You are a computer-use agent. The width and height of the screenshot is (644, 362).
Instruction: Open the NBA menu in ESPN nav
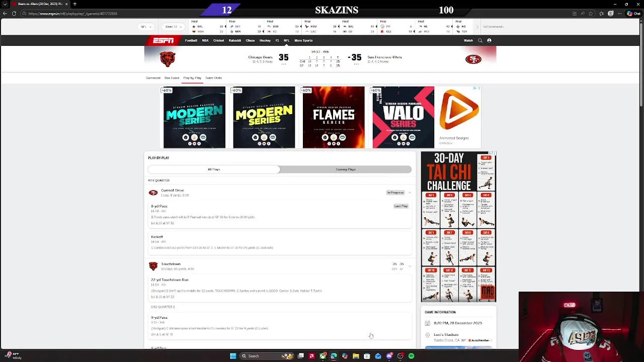205,40
